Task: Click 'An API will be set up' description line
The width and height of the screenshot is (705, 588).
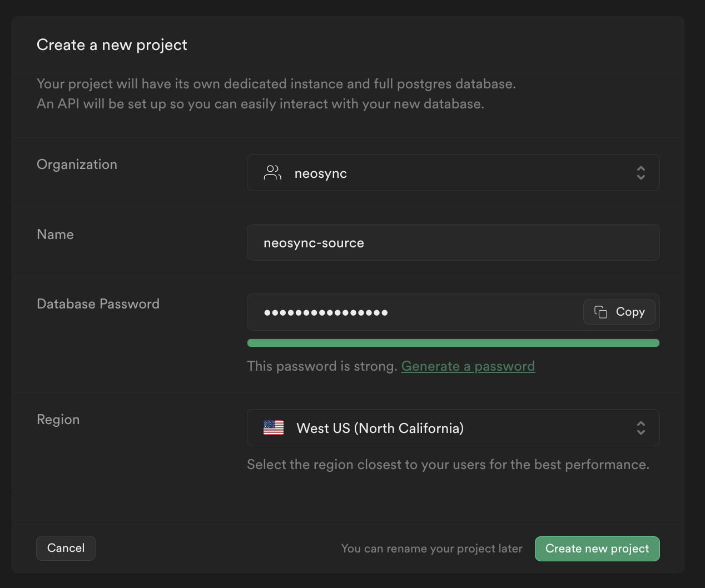Action: [x=260, y=104]
